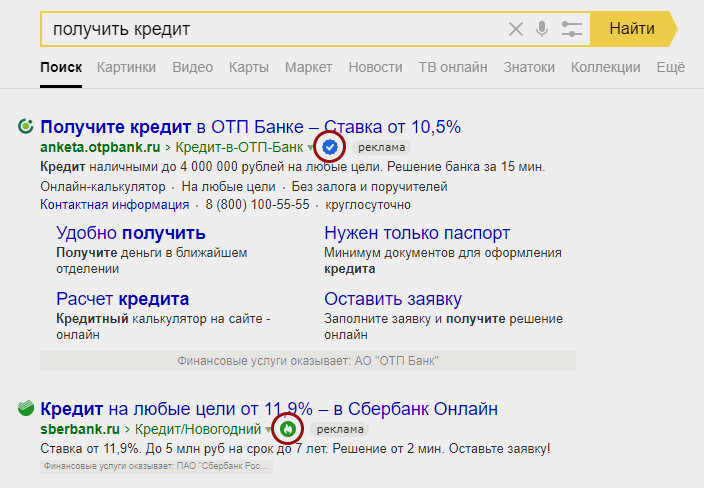
Task: Open the Маркет tab
Action: tap(308, 67)
